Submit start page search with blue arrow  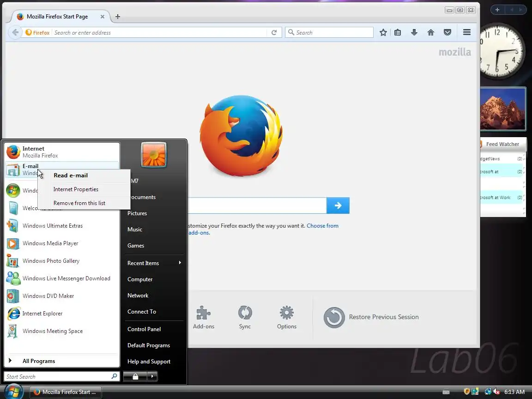pos(338,206)
